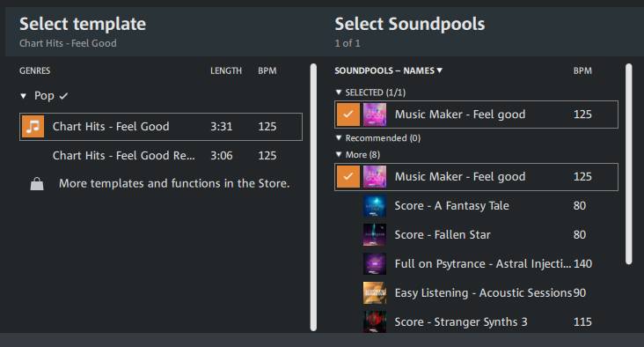Collapse the Recommended (0) section
Image resolution: width=644 pixels, height=347 pixels.
point(339,137)
